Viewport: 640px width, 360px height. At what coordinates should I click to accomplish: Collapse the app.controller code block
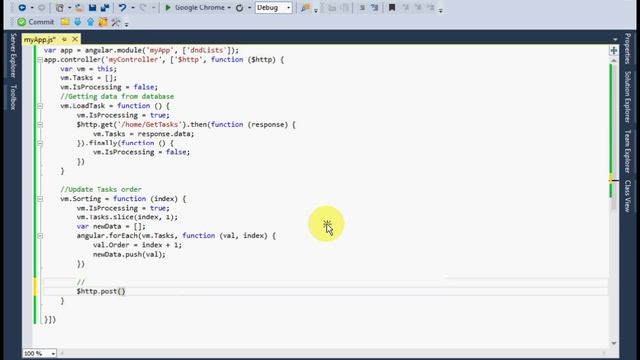click(40, 60)
